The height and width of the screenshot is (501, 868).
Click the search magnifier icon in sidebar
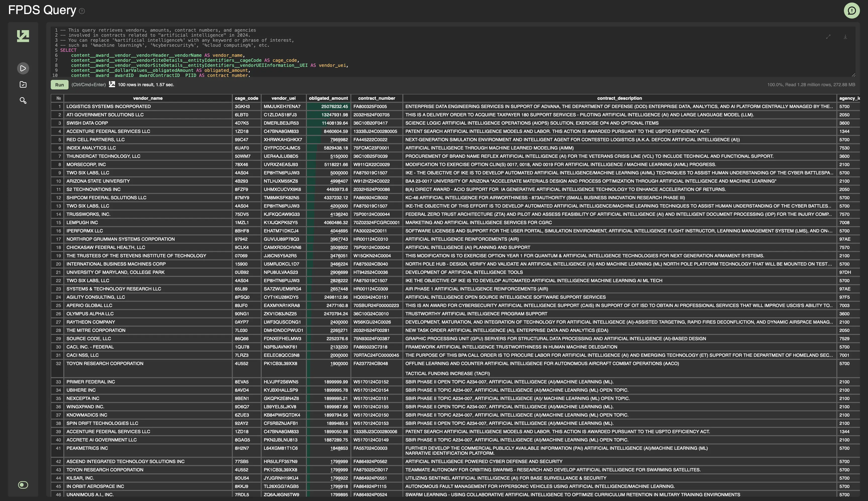click(23, 101)
